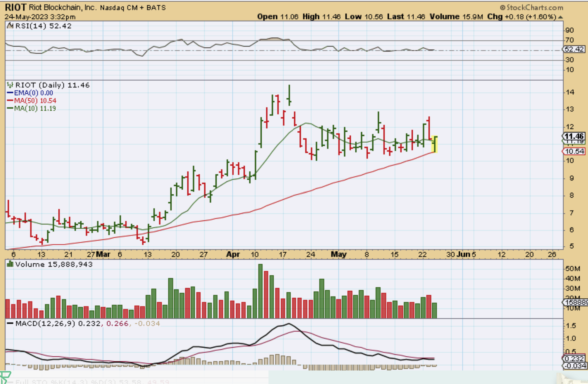Click the green icon at bottom-left corner
The height and width of the screenshot is (384, 588).
pos(5,377)
